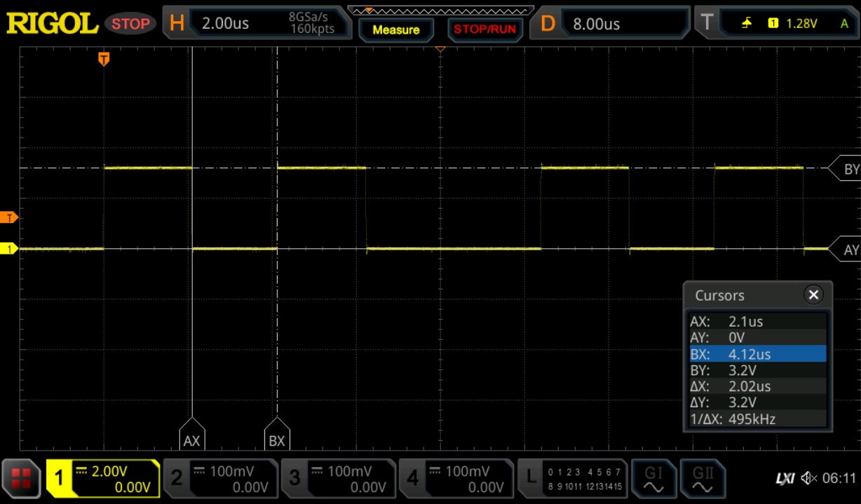Screen dimensions: 861x504
Task: Toggle the STOP/RUN acquisition button
Action: tap(484, 29)
